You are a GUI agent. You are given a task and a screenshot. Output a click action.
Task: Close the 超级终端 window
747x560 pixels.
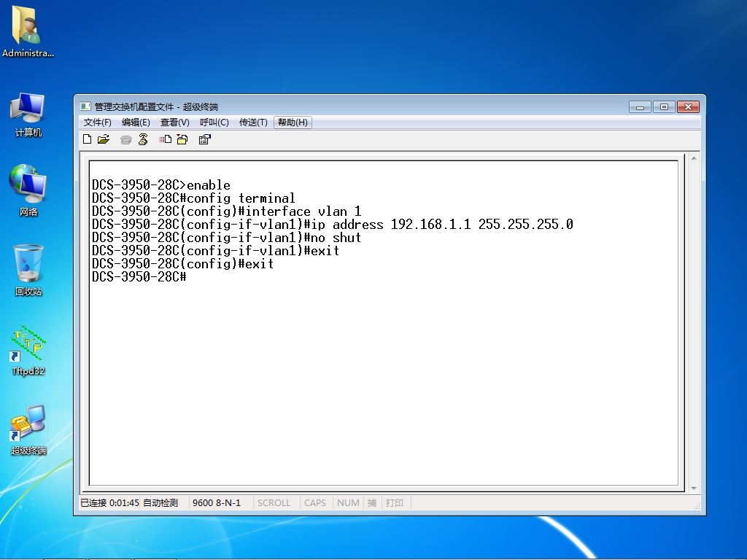click(688, 107)
